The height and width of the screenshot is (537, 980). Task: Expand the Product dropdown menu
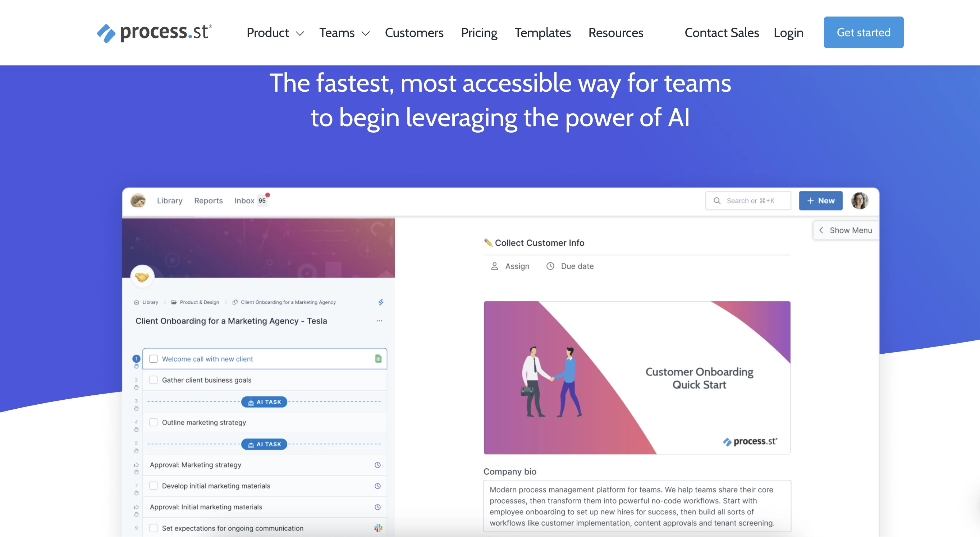[x=274, y=32]
